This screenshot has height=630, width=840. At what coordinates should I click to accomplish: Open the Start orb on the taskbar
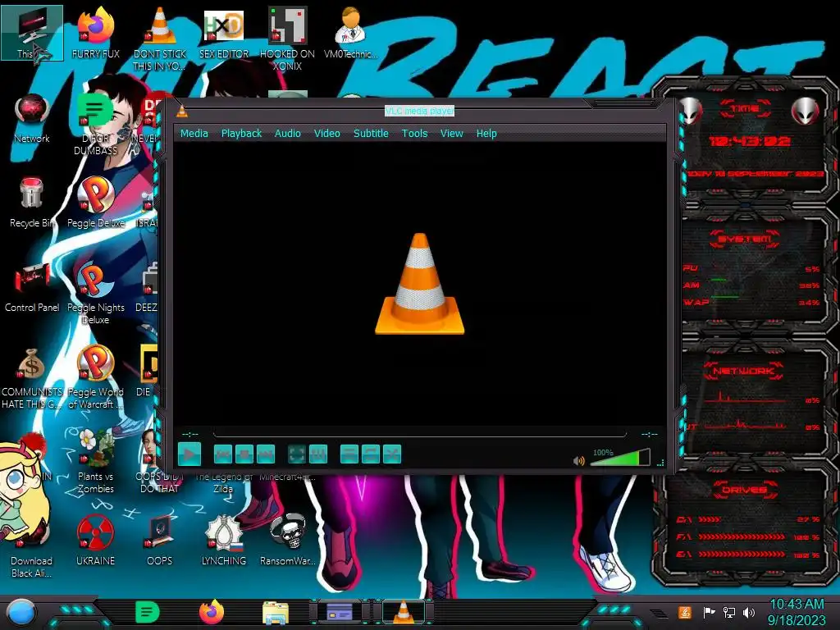(x=21, y=613)
